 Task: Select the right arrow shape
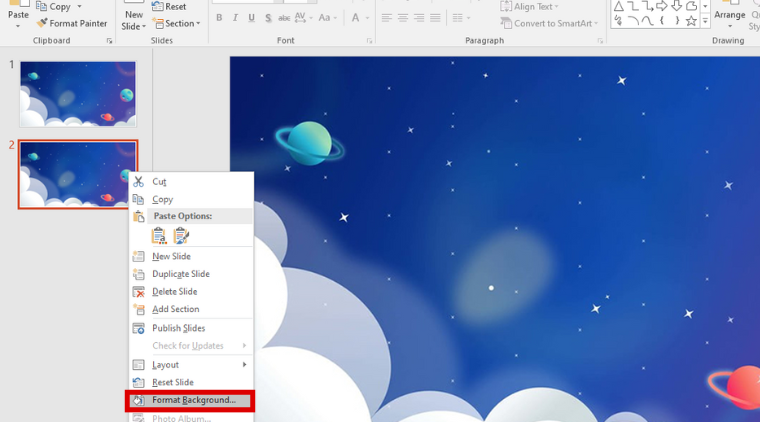click(662, 6)
